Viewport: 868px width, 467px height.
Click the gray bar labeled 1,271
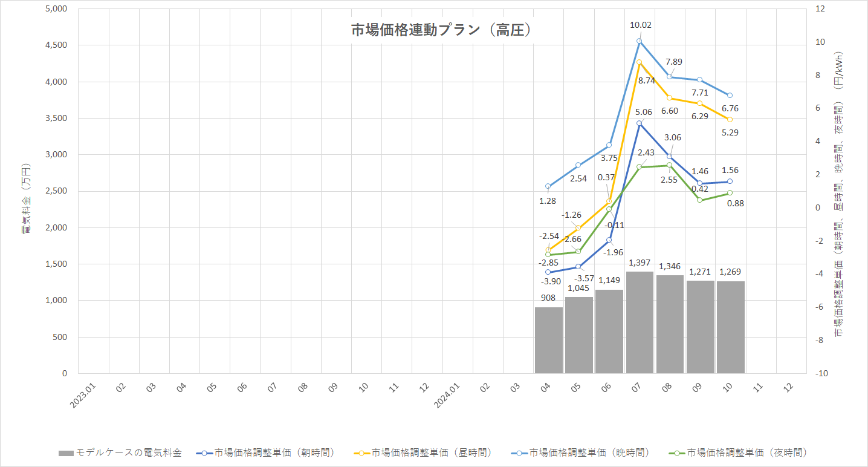(x=700, y=327)
